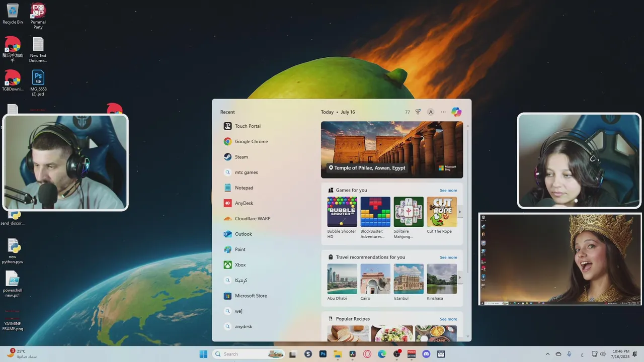Image resolution: width=644 pixels, height=362 pixels.
Task: Select new python.pyw desktop file
Action: tap(13, 251)
